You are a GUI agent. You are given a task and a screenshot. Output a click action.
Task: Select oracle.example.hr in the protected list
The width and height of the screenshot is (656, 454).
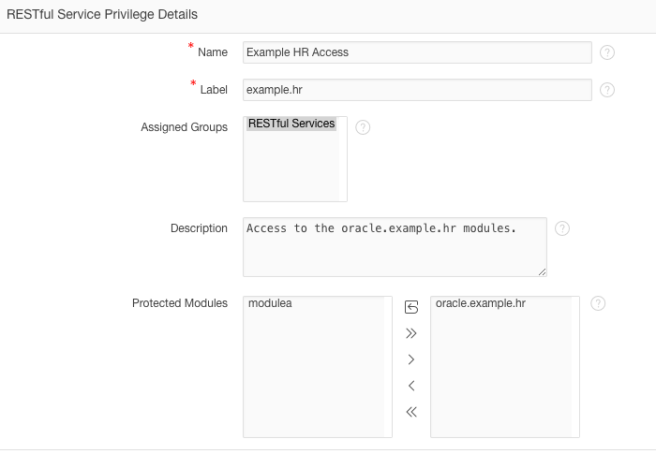(481, 303)
